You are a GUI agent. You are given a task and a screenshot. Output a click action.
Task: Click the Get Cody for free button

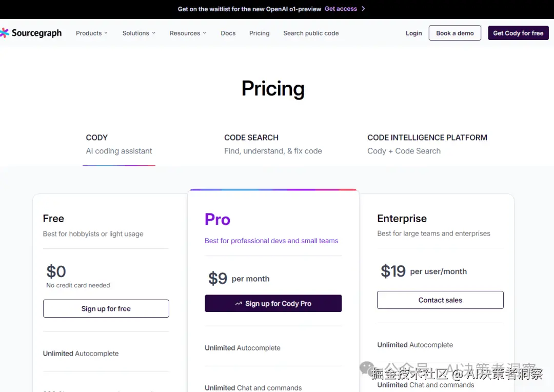[x=518, y=33]
